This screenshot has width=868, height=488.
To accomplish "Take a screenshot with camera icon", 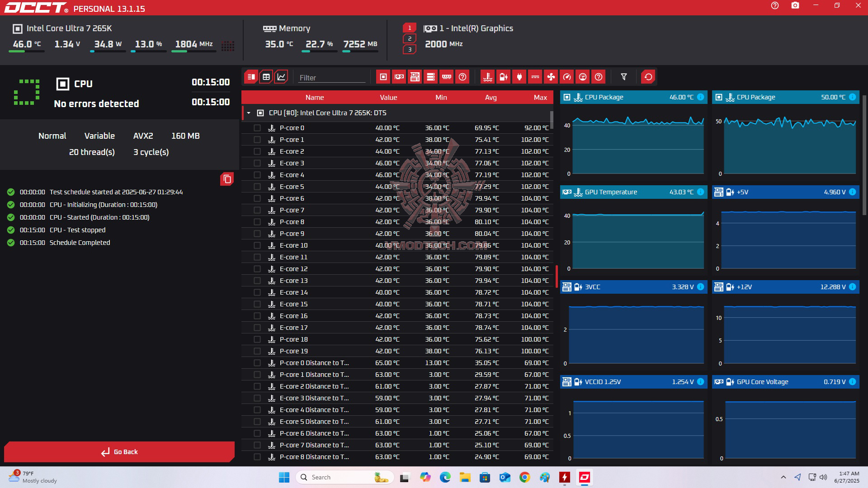I will pyautogui.click(x=795, y=6).
